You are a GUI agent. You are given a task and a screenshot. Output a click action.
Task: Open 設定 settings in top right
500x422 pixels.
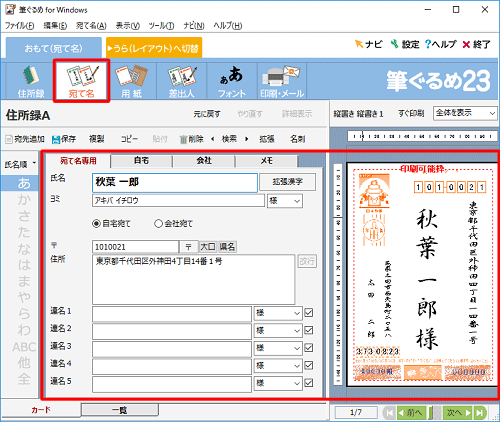(405, 44)
